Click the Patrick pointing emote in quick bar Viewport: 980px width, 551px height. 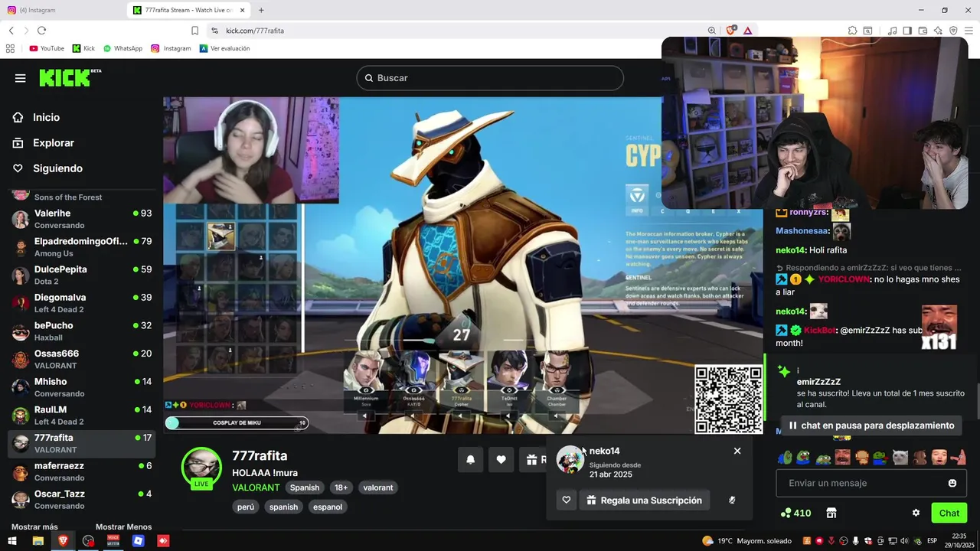tap(958, 458)
